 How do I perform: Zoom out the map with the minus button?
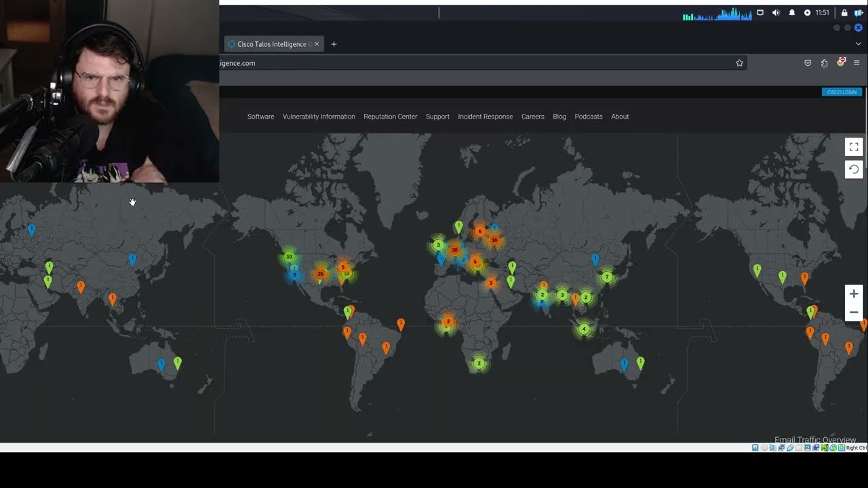tap(854, 312)
